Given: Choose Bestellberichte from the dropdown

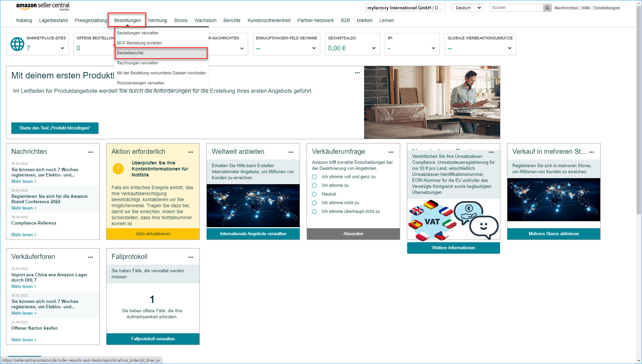Looking at the screenshot, I should pyautogui.click(x=161, y=53).
